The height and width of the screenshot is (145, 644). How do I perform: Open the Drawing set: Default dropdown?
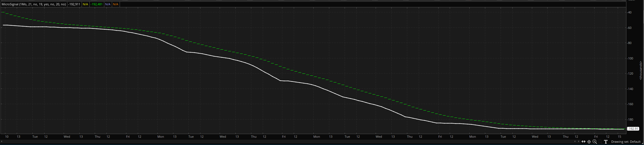(626, 142)
